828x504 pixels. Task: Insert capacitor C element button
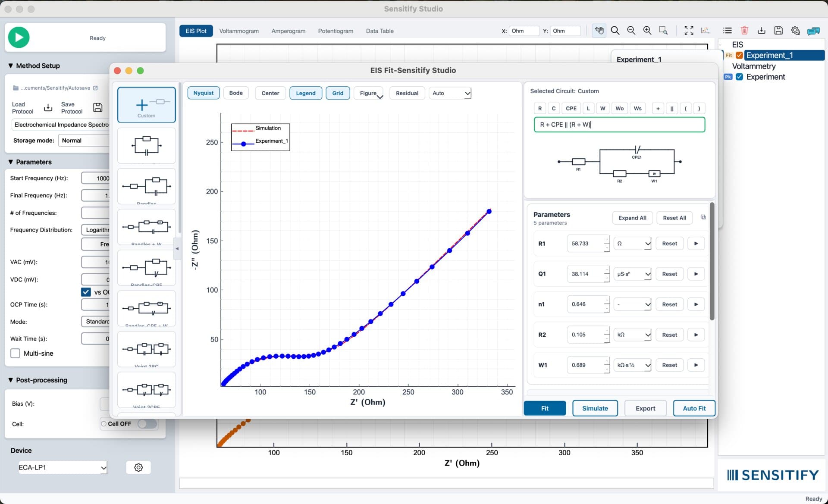tap(554, 109)
